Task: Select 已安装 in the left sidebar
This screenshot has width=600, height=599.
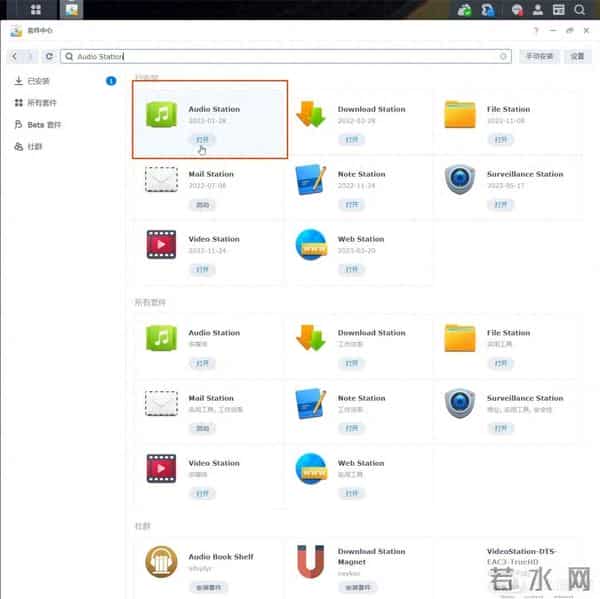Action: click(x=38, y=81)
